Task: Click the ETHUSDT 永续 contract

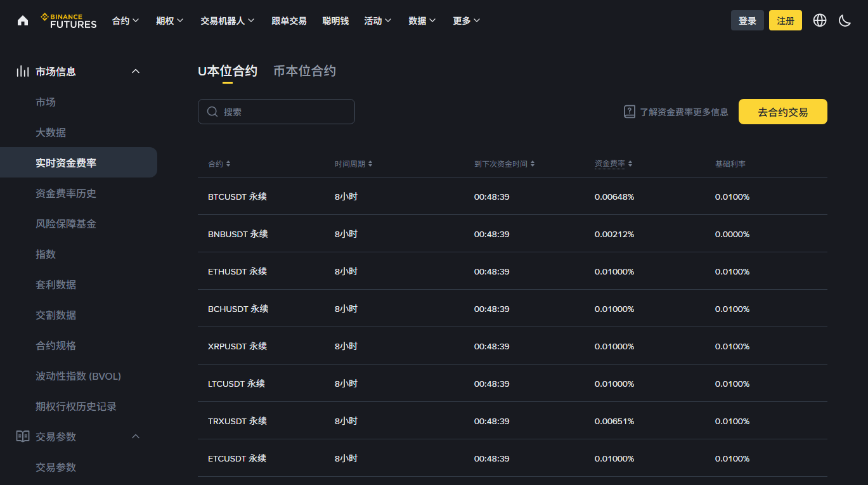Action: click(x=237, y=271)
